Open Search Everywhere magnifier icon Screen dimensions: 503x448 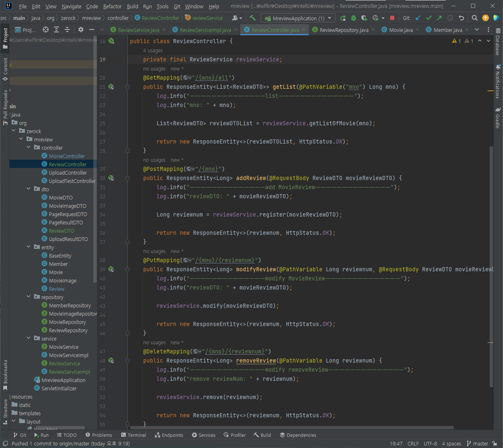pyautogui.click(x=475, y=18)
